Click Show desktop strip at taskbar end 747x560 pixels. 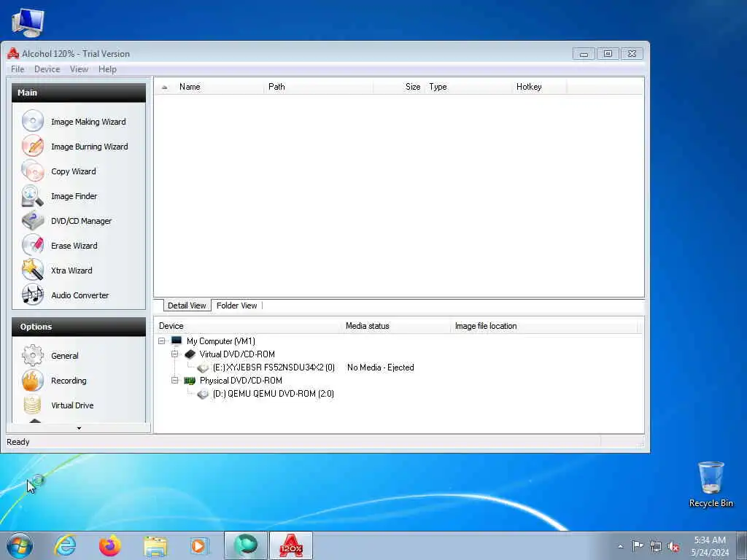coord(742,545)
